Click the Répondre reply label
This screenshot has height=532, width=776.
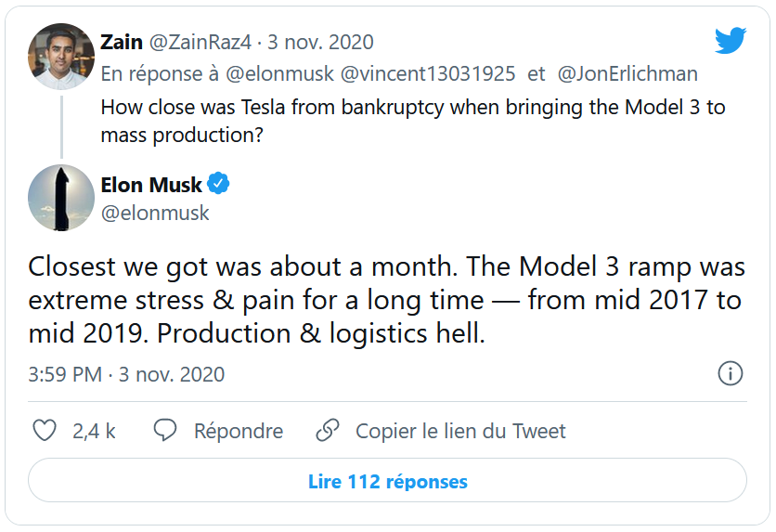click(x=238, y=431)
